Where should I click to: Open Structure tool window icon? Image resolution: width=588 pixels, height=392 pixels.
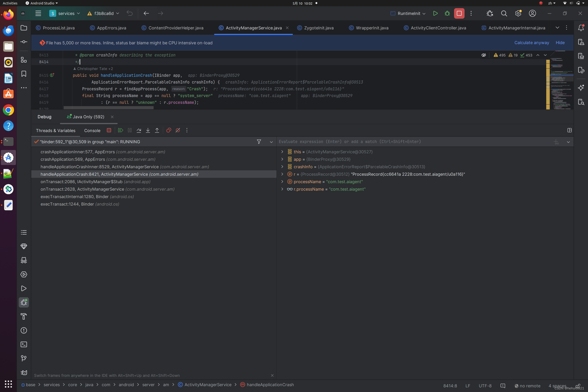24,60
